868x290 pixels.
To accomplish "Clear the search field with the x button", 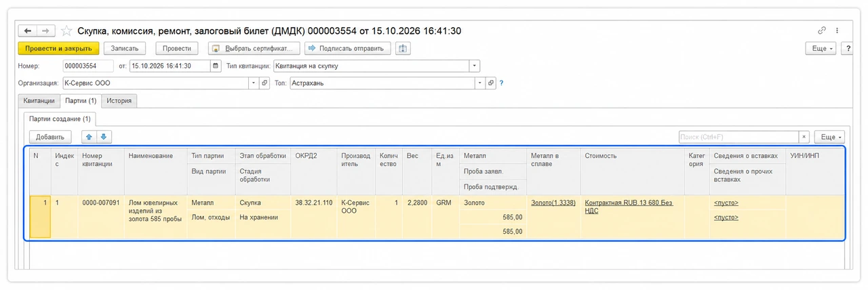I will [804, 137].
